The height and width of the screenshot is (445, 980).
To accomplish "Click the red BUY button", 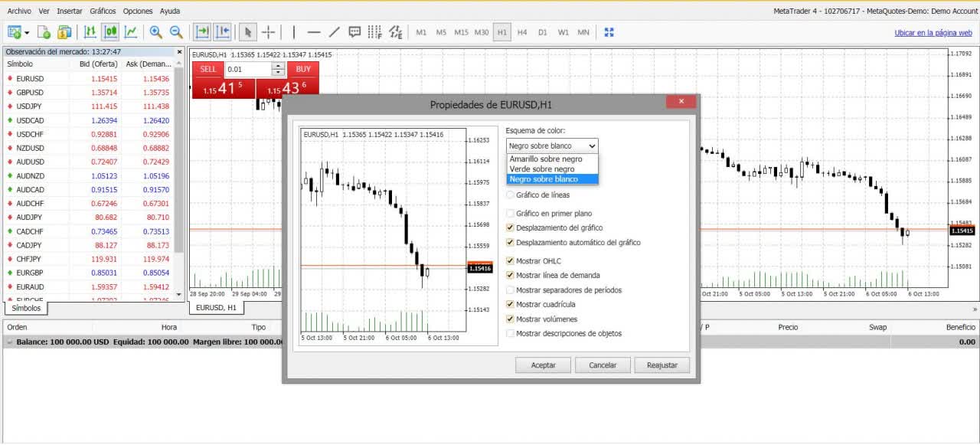I will click(x=303, y=69).
